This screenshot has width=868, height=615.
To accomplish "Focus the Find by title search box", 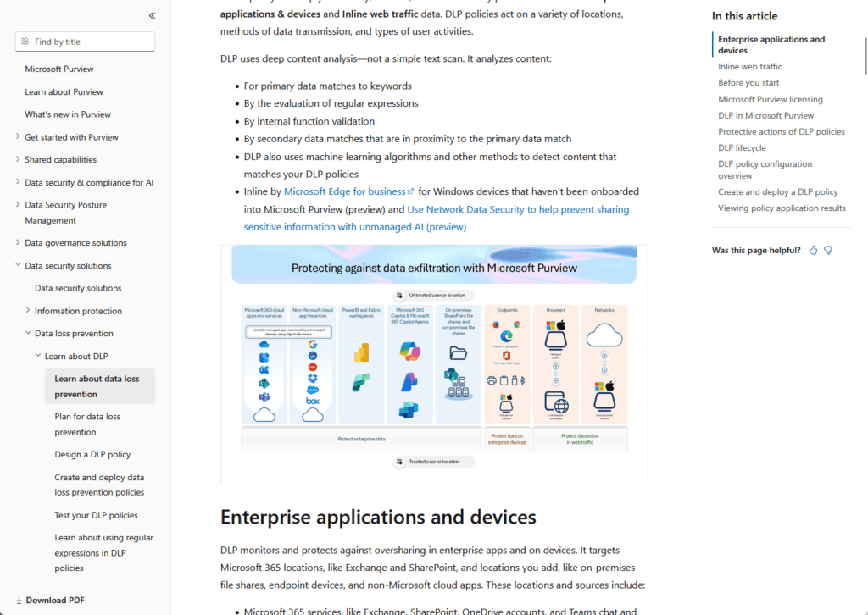I will (86, 42).
